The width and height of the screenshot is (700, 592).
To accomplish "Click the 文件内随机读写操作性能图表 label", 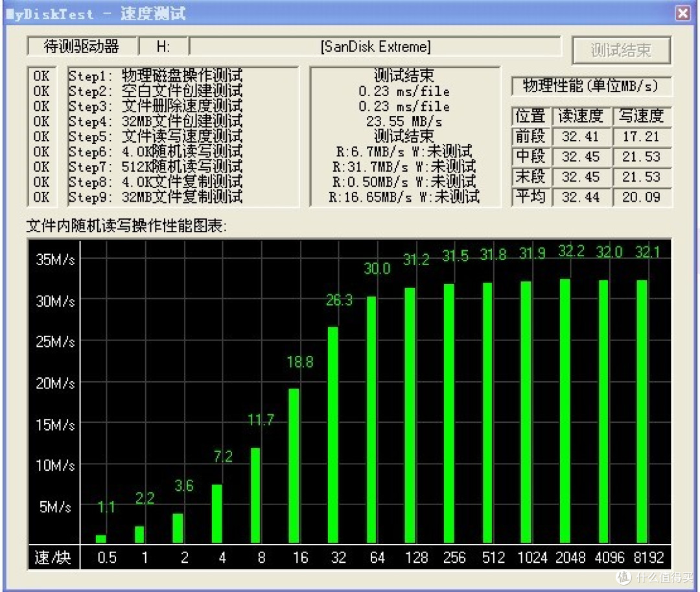I will 126,226.
